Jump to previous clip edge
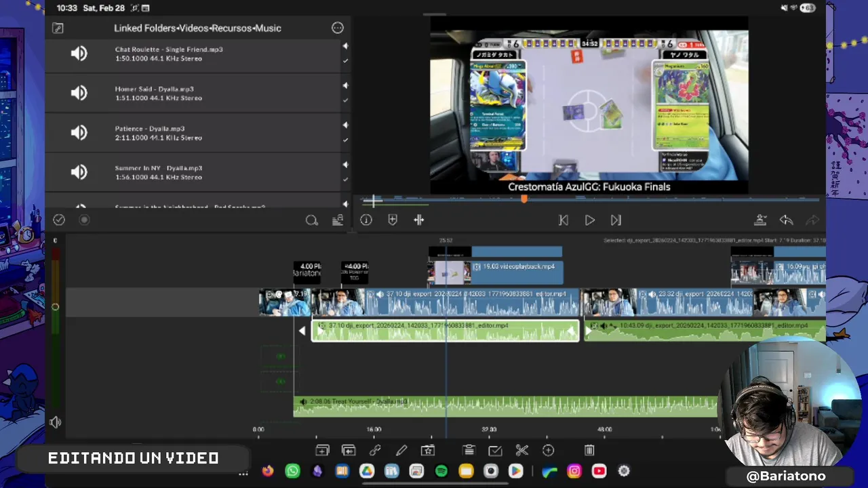Image resolution: width=868 pixels, height=488 pixels. (x=564, y=220)
